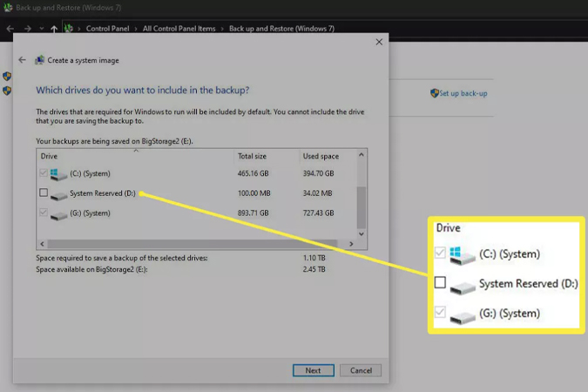The image size is (588, 392).
Task: Sort the list by Used space column
Action: [x=321, y=156]
